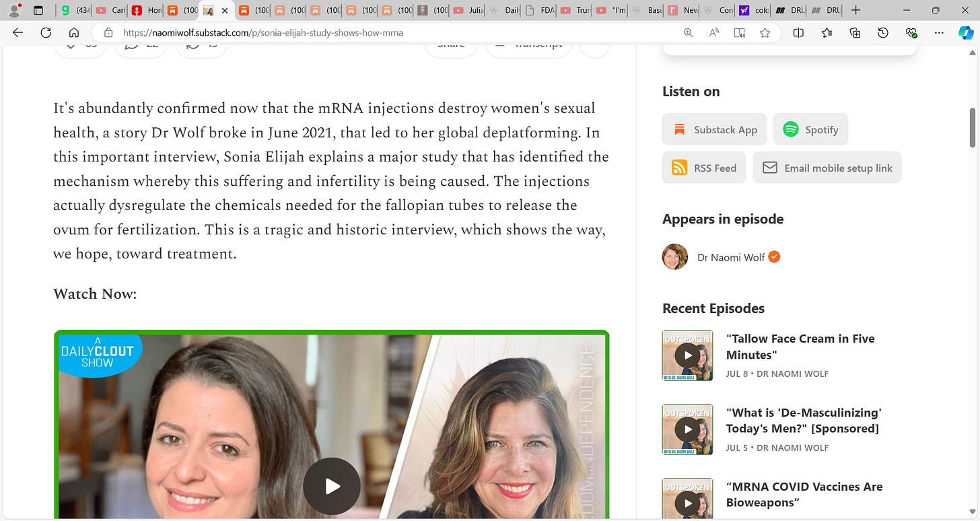Open the RSS Feed button
Screen dimensions: 980x521
tap(703, 168)
